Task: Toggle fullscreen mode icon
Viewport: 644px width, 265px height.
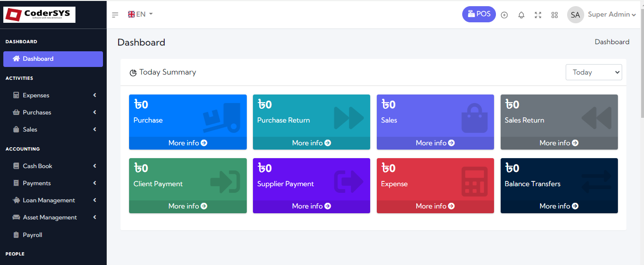Action: click(538, 15)
